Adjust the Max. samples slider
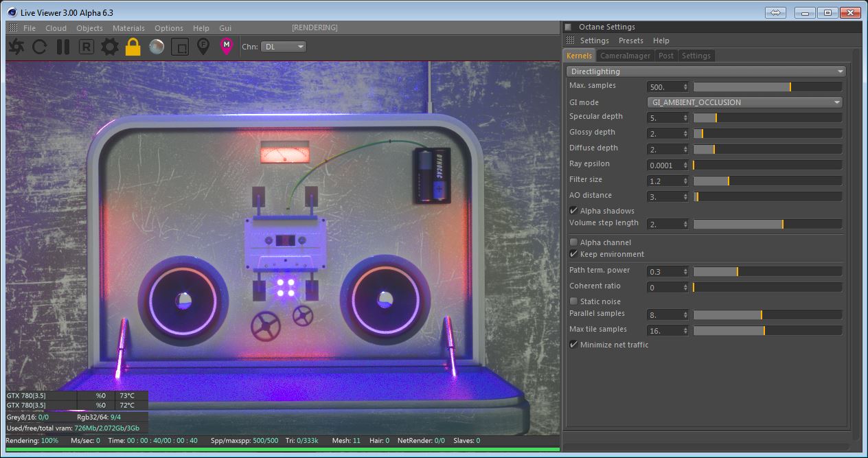This screenshot has width=868, height=458. coord(768,87)
